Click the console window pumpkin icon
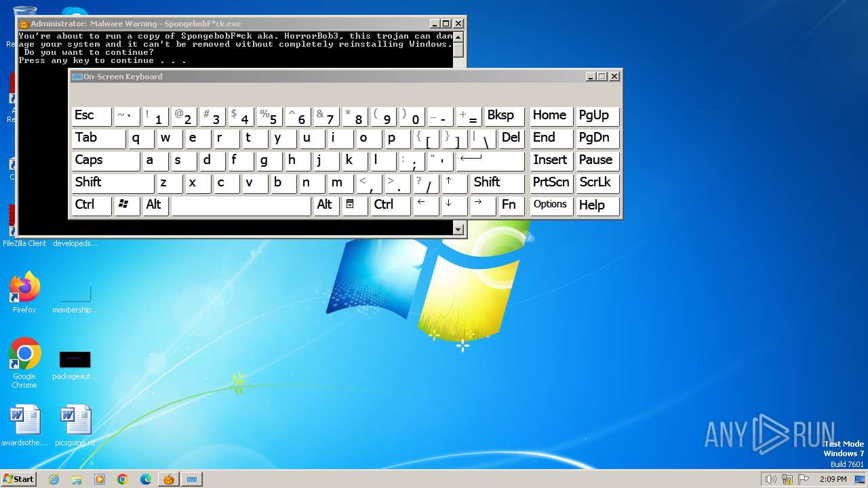 pyautogui.click(x=24, y=24)
